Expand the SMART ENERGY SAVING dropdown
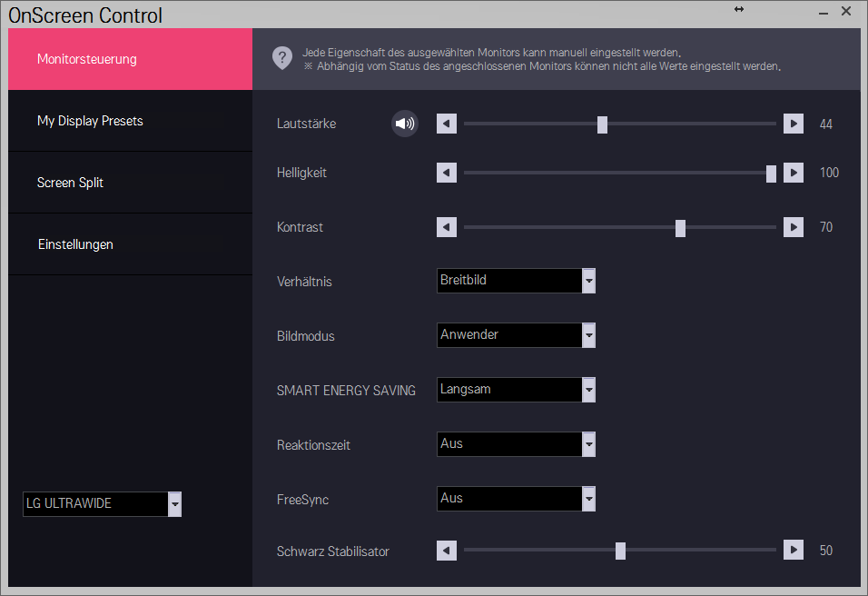The height and width of the screenshot is (596, 868). tap(516, 390)
